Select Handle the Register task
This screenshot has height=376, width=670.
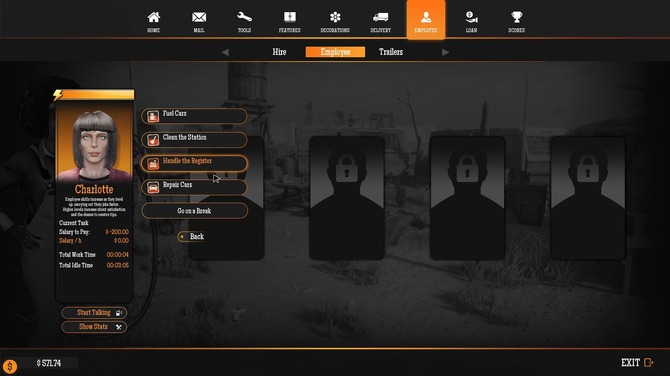(194, 163)
